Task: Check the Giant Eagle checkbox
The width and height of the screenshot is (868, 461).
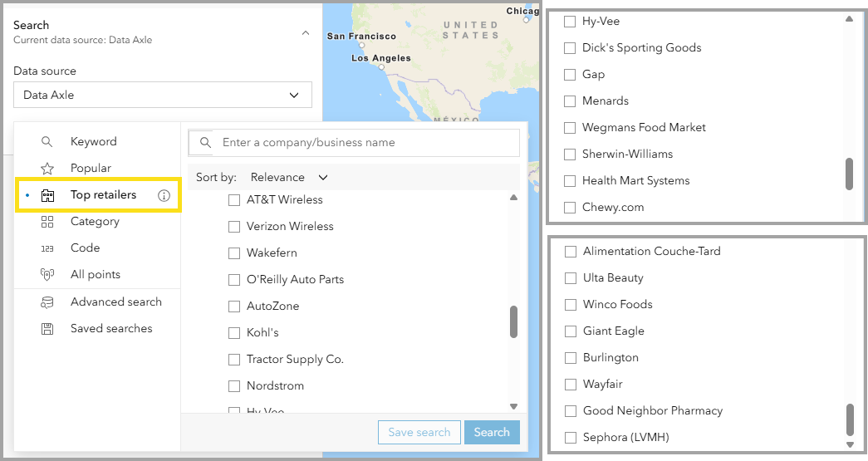Action: [570, 331]
